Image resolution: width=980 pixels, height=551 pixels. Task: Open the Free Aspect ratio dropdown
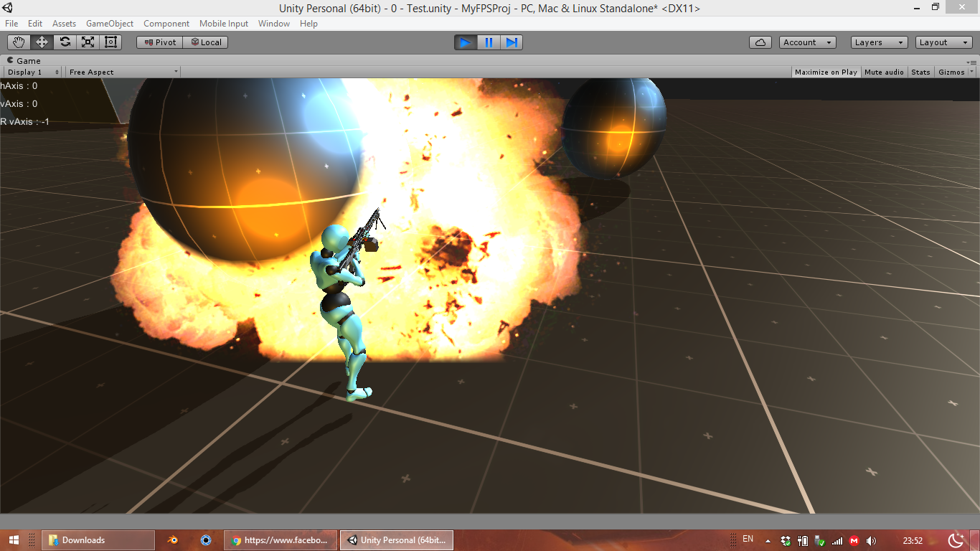[x=123, y=72]
